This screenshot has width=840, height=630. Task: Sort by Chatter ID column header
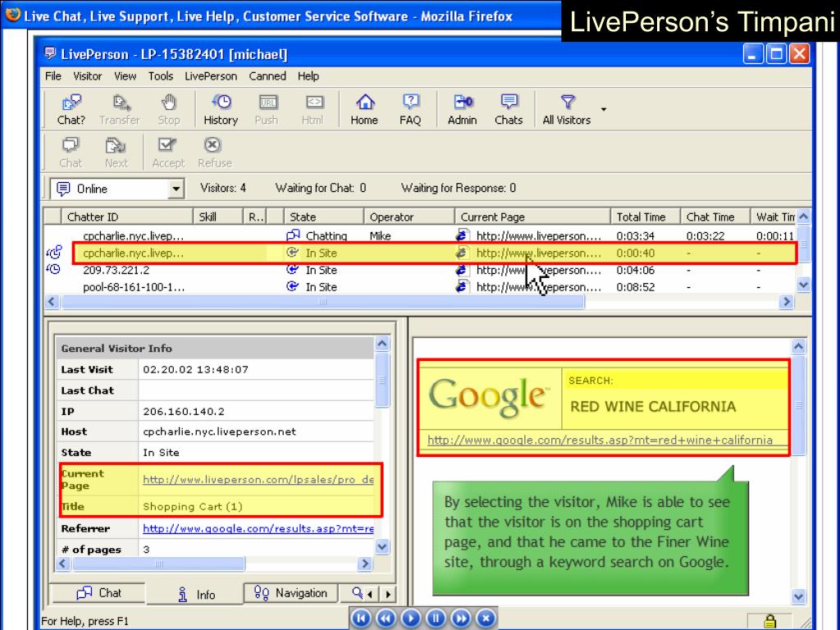127,217
